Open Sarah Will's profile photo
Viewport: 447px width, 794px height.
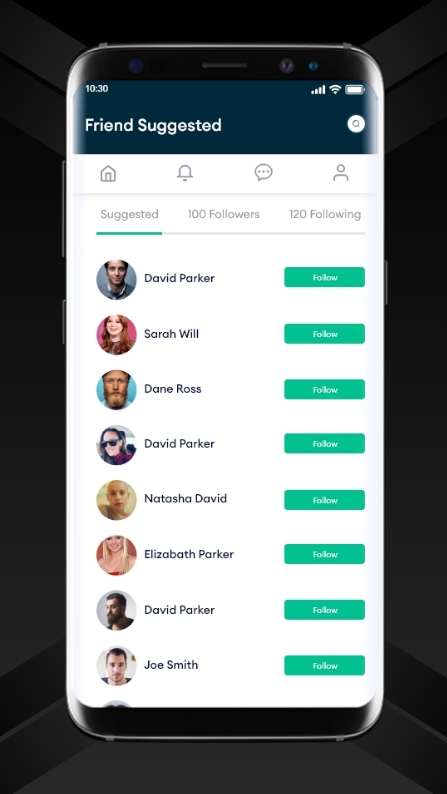[x=116, y=334]
